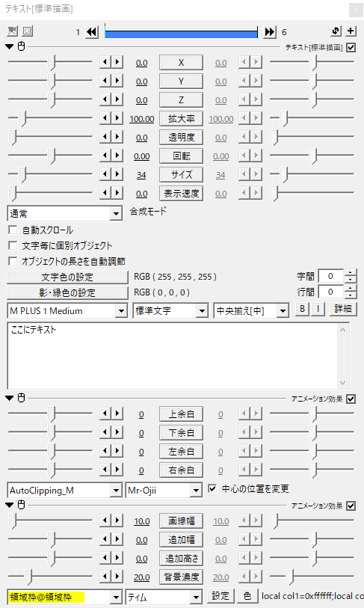Open the M PLUS 1 Medium font dropdown

(67, 311)
